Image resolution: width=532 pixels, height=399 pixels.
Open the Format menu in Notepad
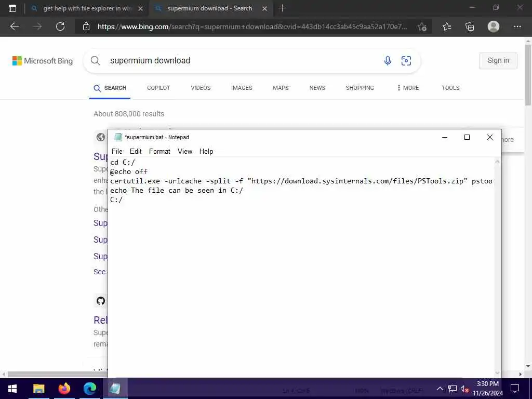pos(159,151)
